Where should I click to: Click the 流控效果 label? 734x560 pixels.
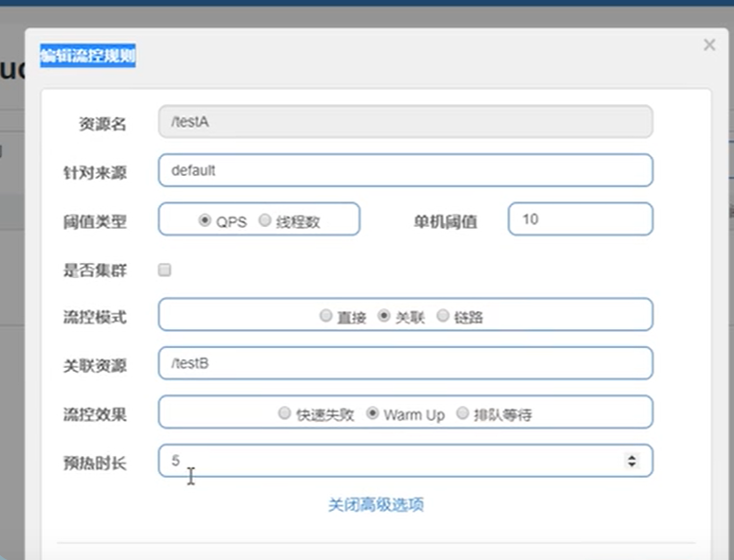[95, 414]
